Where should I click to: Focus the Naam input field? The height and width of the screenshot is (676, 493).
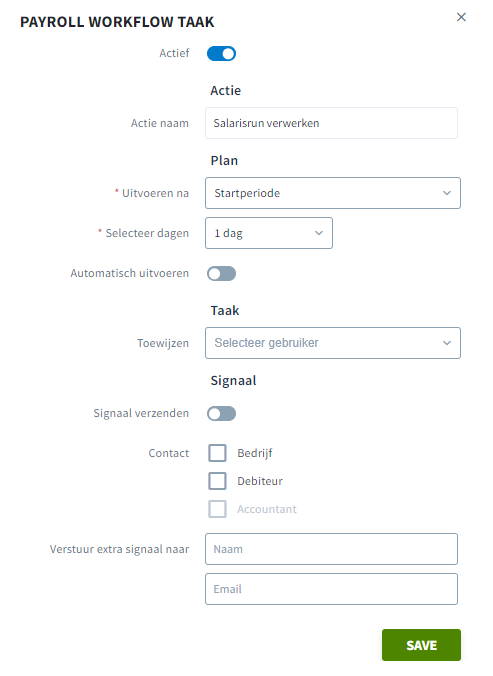[x=331, y=549]
